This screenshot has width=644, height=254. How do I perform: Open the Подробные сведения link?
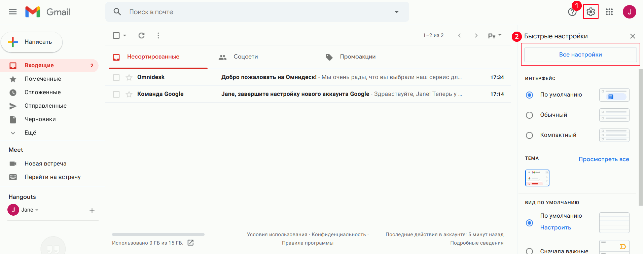pos(477,243)
